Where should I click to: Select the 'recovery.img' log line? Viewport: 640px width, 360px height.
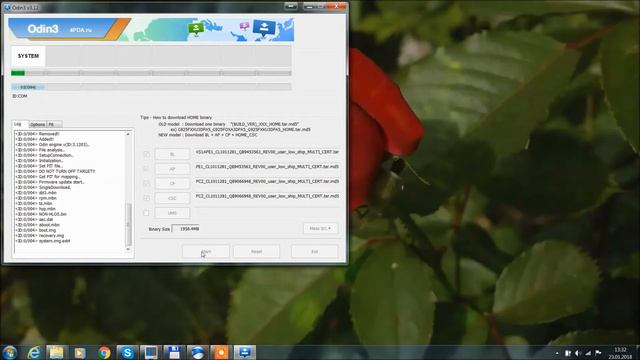coord(40,236)
